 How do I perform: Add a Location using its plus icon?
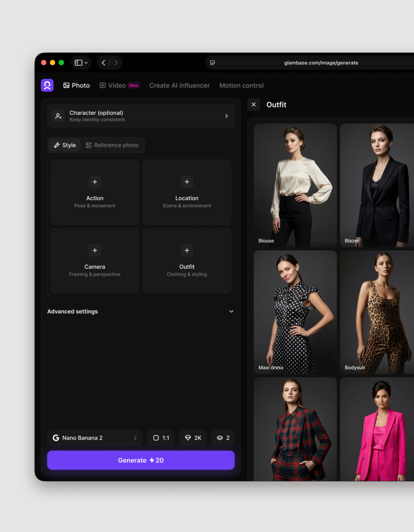[x=187, y=182]
